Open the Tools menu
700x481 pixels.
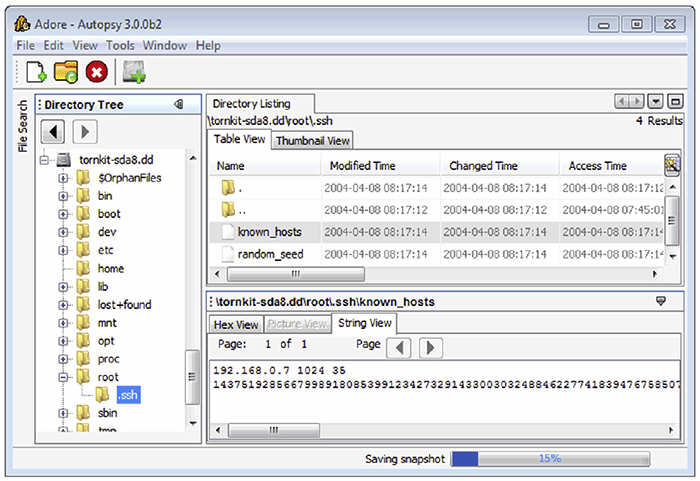click(x=120, y=45)
